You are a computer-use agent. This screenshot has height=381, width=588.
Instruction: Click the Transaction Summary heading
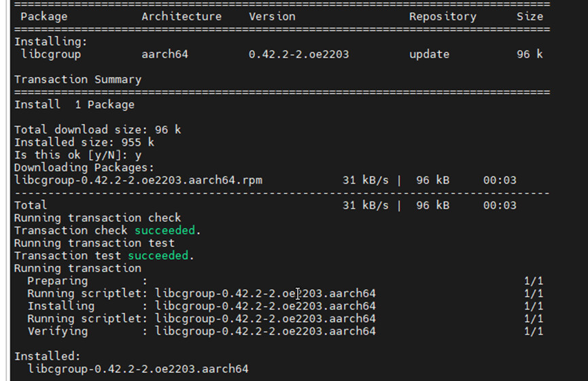tap(77, 80)
